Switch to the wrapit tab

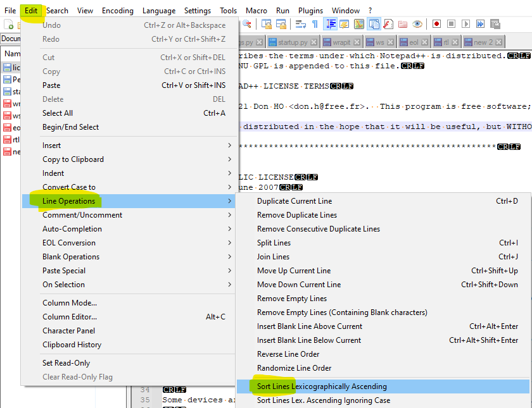tap(341, 42)
